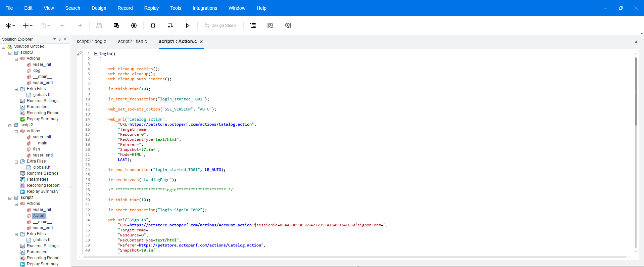Screen dimensions: 644x267
Task: Toggle the Solution Explorer pin
Action: click(x=60, y=39)
